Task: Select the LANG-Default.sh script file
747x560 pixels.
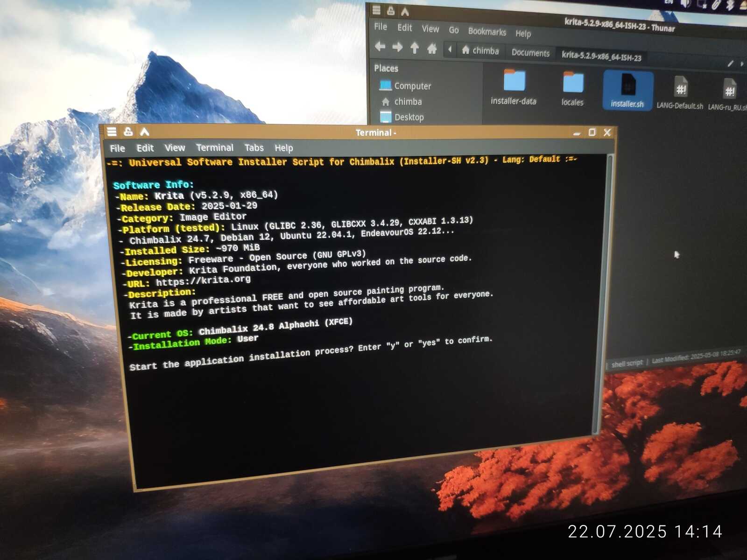Action: pos(680,93)
